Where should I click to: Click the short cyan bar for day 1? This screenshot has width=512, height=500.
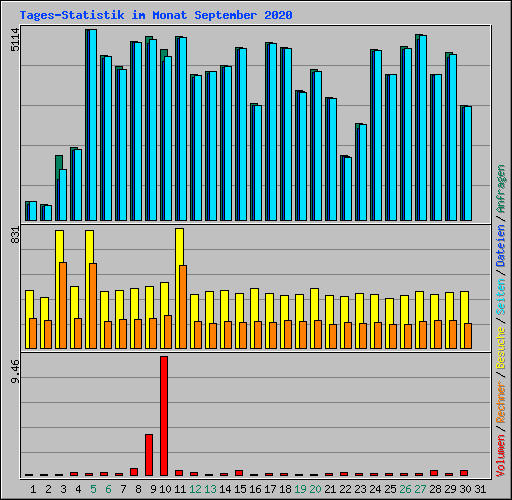pos(33,211)
